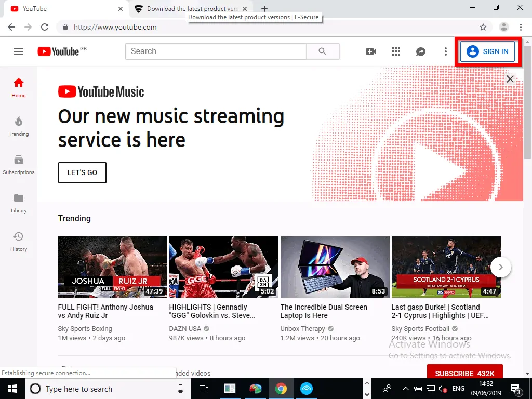Open the YouTube three-dot settings menu

pos(445,51)
